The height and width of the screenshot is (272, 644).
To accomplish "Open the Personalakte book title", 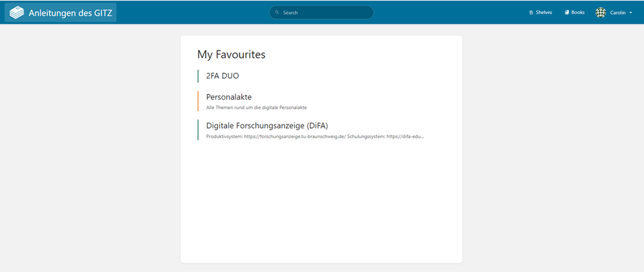I will pyautogui.click(x=229, y=97).
